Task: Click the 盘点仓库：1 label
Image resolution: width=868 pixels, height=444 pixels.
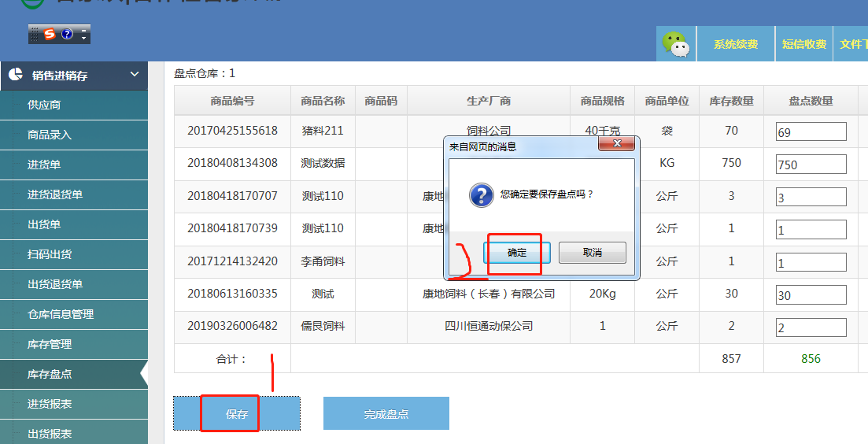Action: pos(205,73)
